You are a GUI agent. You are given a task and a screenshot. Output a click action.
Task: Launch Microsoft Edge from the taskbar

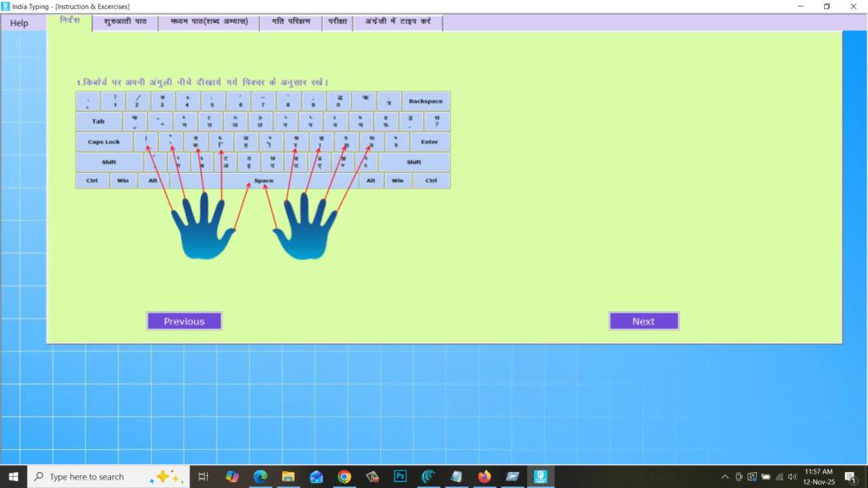pos(259,476)
